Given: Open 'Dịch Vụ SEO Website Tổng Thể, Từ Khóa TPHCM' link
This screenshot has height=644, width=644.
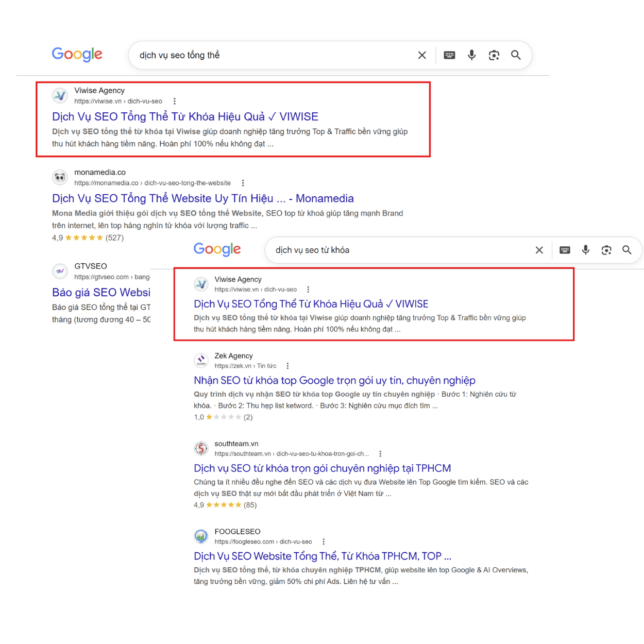Looking at the screenshot, I should coord(322,556).
